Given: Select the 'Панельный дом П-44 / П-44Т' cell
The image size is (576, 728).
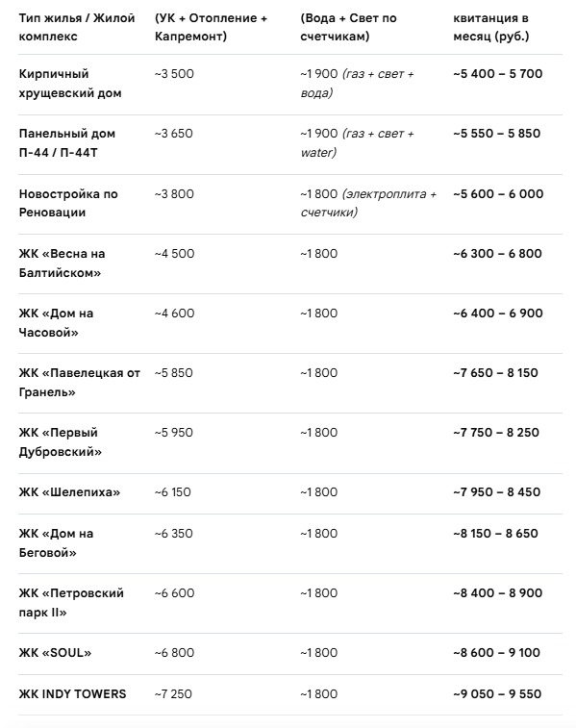Looking at the screenshot, I should (67, 143).
